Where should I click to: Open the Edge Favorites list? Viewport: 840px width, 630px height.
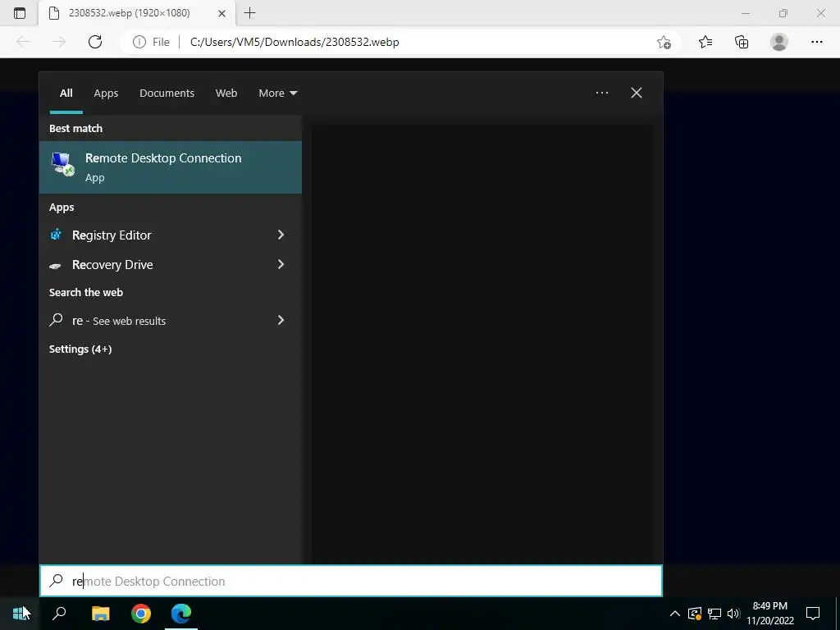click(705, 42)
